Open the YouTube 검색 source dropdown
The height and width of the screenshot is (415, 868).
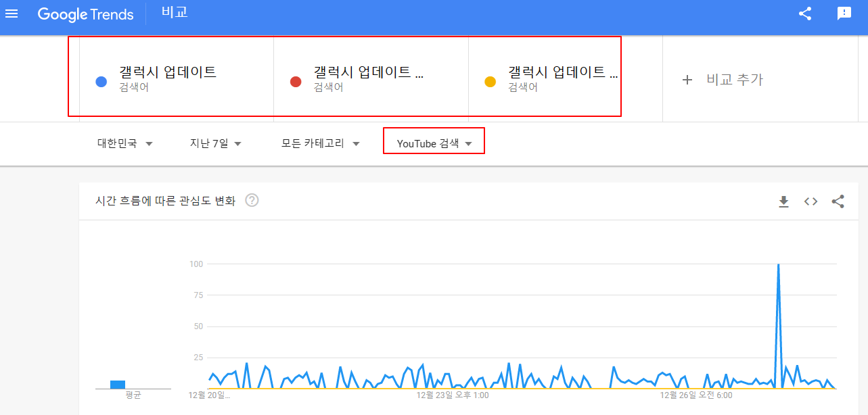(434, 143)
